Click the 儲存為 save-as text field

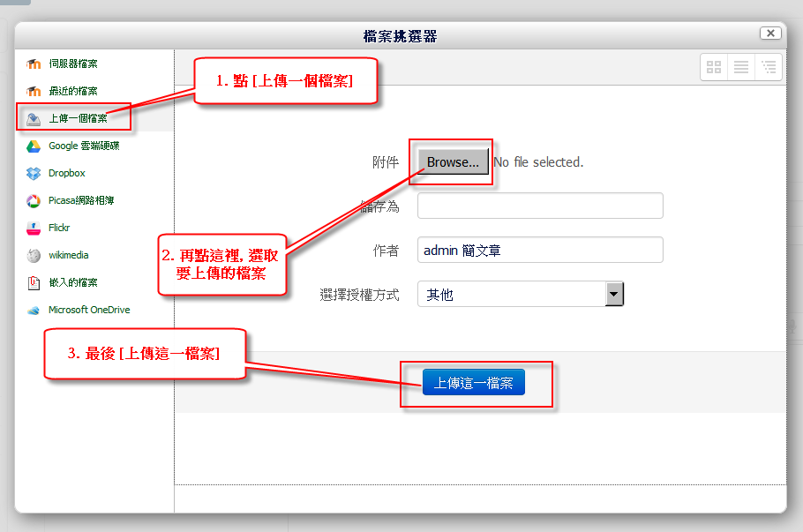coord(540,206)
